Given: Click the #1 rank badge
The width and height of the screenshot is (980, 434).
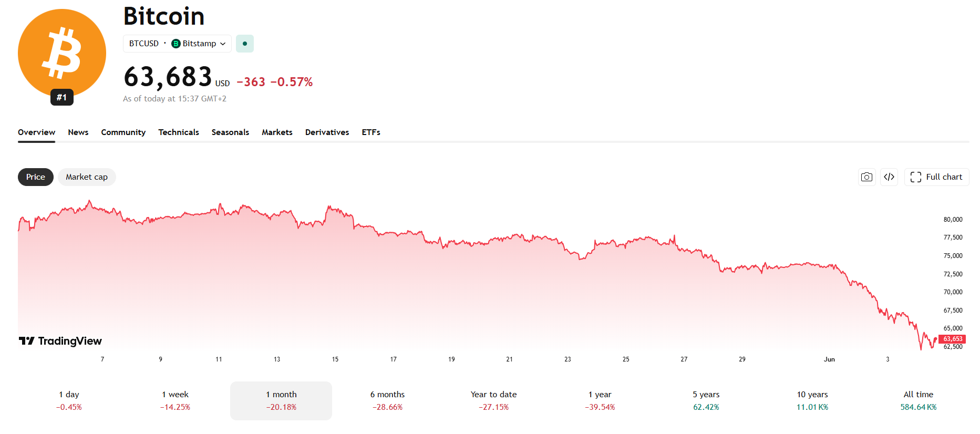Looking at the screenshot, I should pos(62,97).
